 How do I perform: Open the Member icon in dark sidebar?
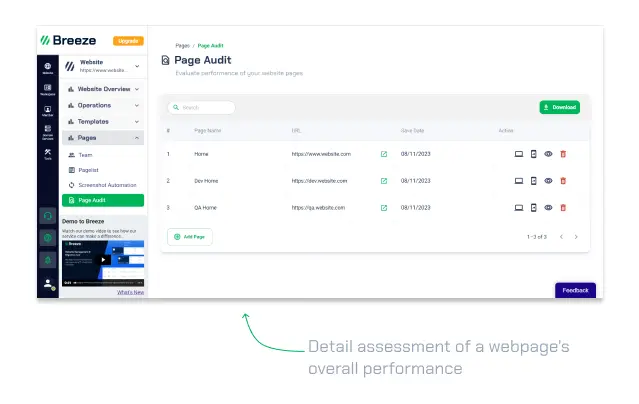click(x=48, y=111)
